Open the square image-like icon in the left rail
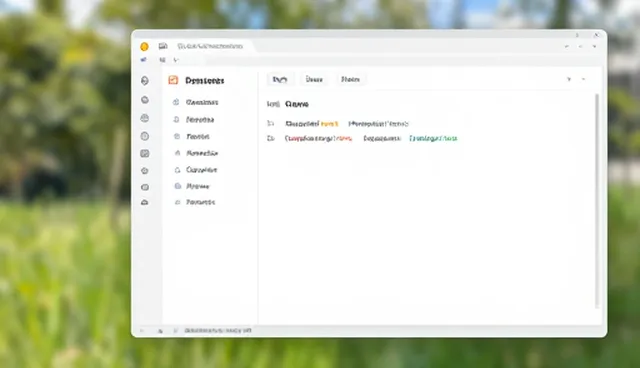The height and width of the screenshot is (368, 640). click(x=144, y=153)
